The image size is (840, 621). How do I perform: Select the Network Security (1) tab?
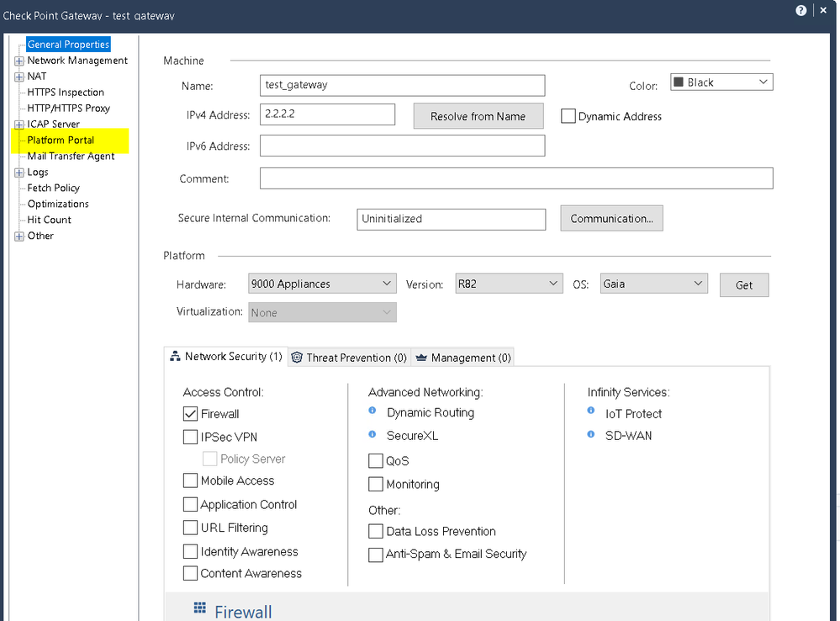(x=225, y=357)
